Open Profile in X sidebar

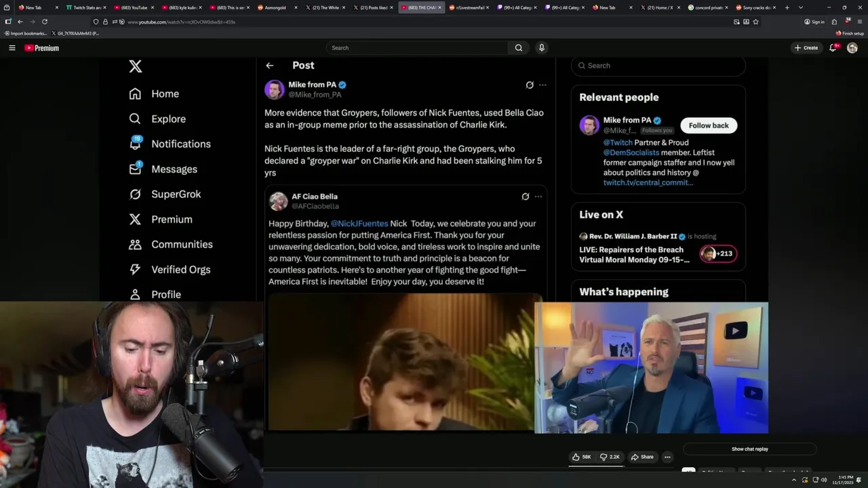[155, 294]
